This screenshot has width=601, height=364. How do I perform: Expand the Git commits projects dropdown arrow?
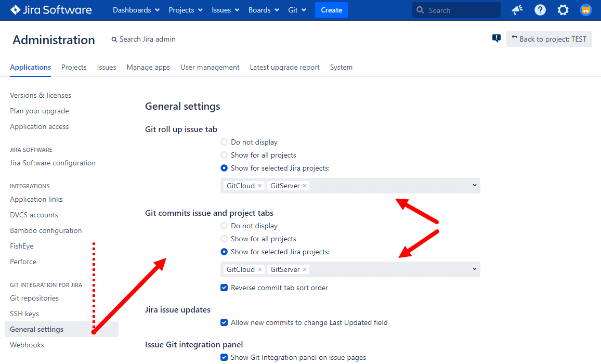tap(475, 269)
